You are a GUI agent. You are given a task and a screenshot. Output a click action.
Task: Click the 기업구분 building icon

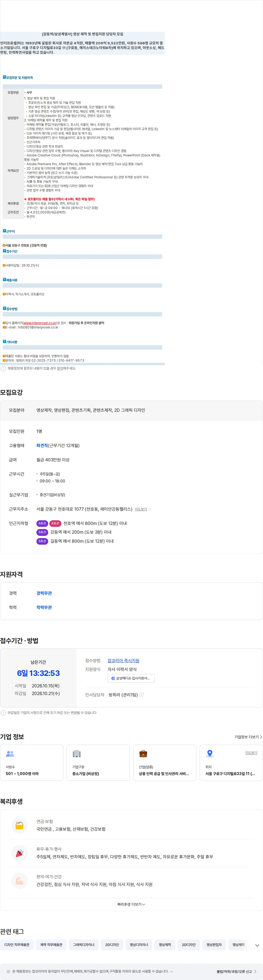point(77,753)
